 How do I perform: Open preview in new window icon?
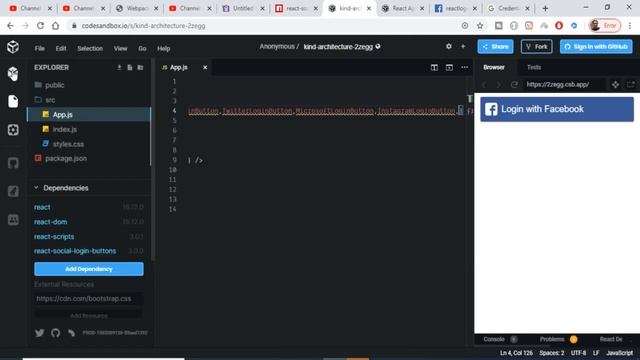[x=631, y=84]
